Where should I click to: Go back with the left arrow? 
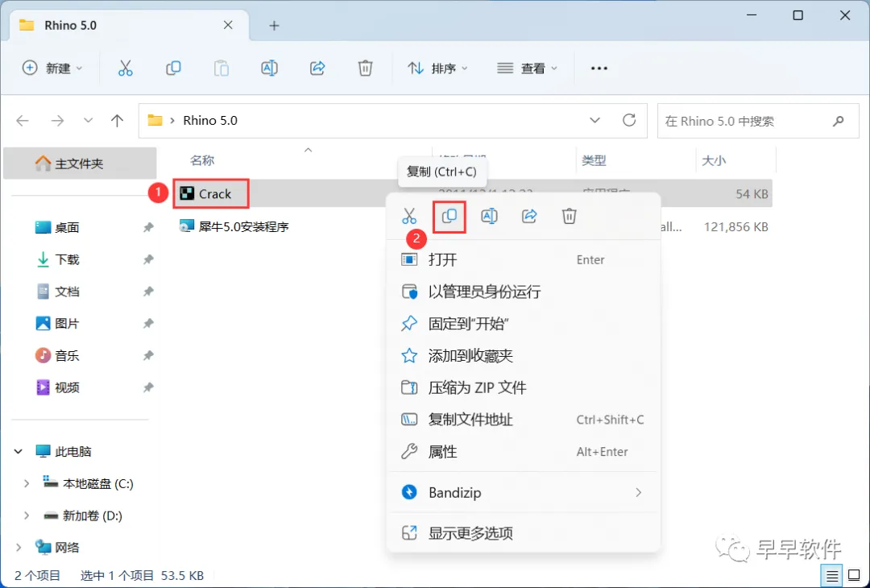tap(23, 120)
